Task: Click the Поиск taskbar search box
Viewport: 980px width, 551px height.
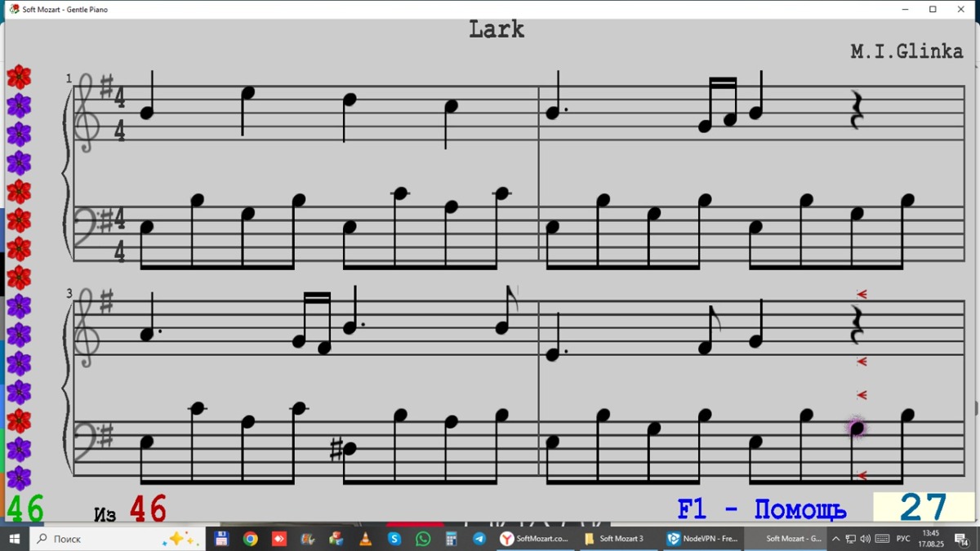Action: click(x=117, y=539)
